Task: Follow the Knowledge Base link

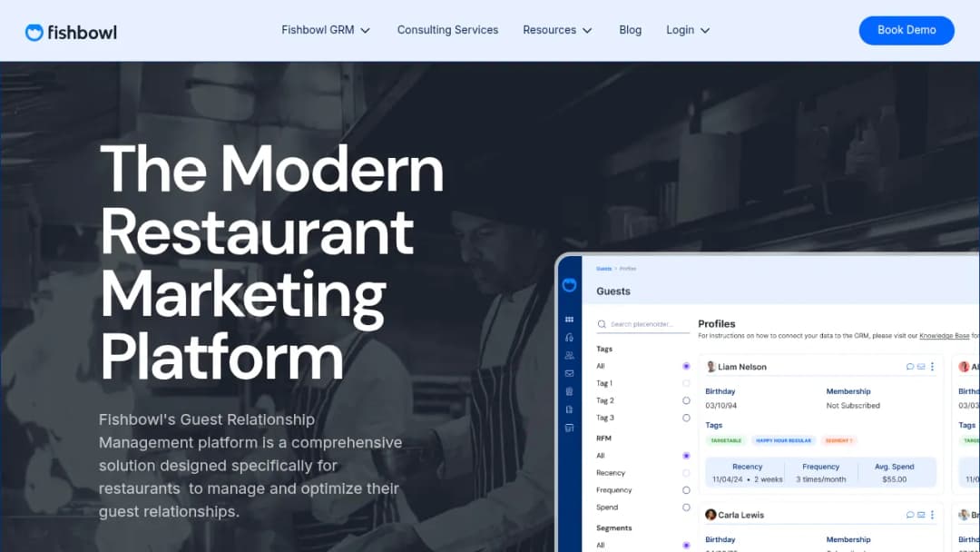Action: 944,336
